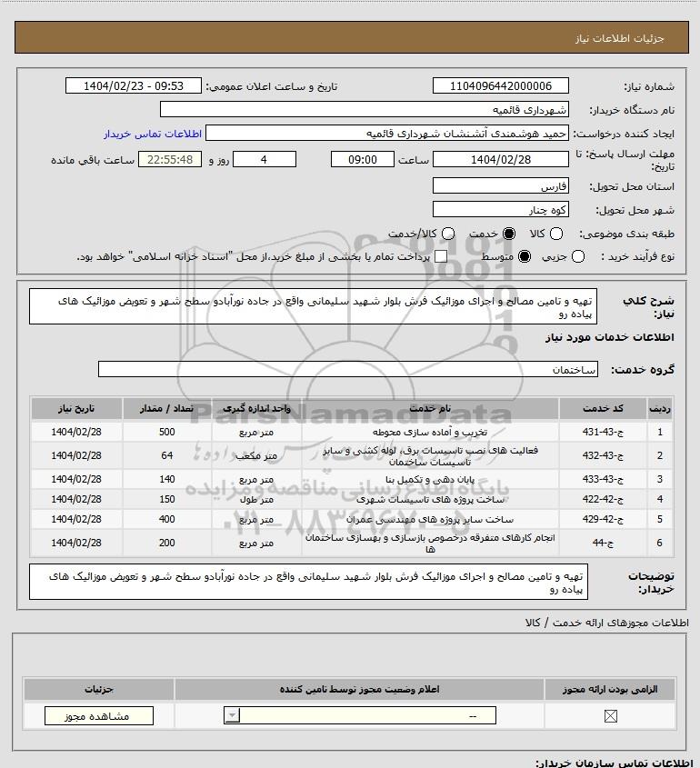Viewport: 700px width, 768px height.
Task: Click the delivery province field فارس
Action: coord(501,185)
